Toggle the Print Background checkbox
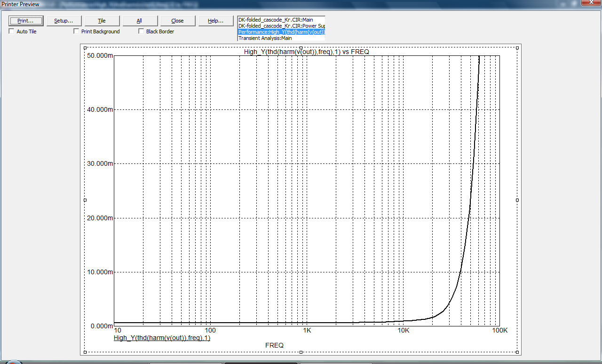 (76, 31)
